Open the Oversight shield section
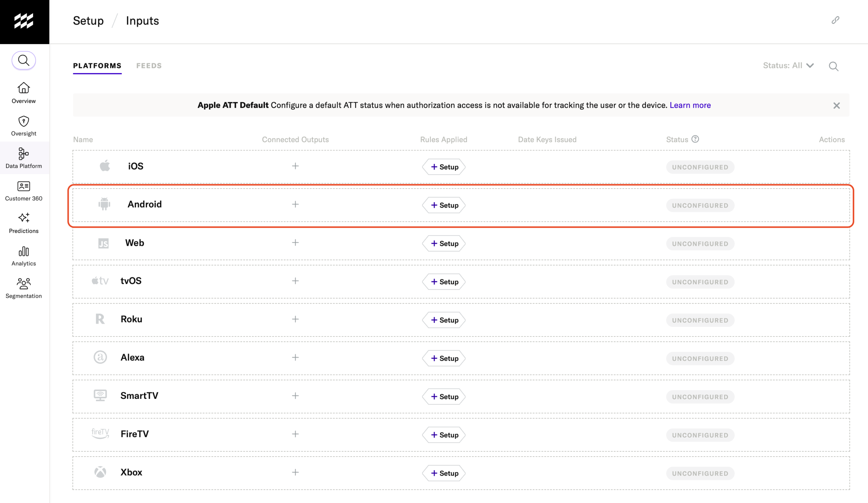 tap(24, 126)
